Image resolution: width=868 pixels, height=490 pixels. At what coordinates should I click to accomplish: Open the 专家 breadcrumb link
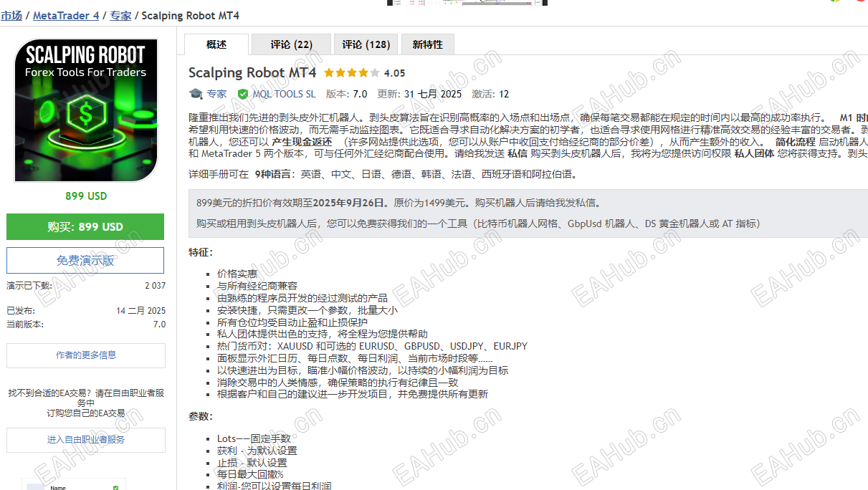point(120,15)
